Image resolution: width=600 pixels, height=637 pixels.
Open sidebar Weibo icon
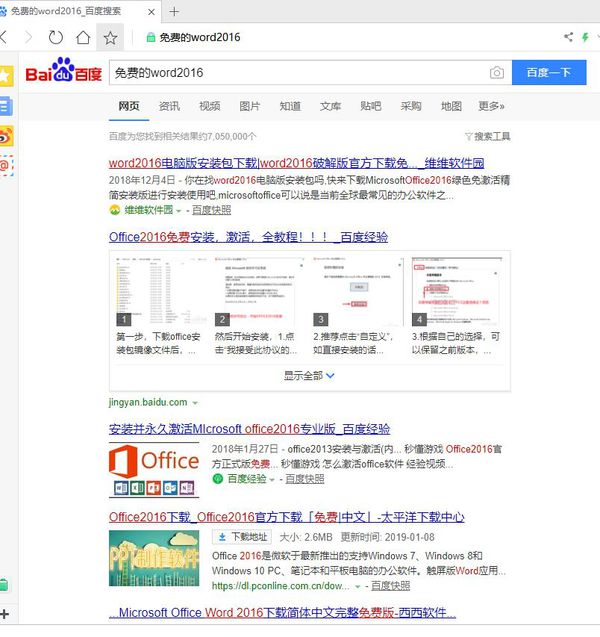tap(6, 136)
